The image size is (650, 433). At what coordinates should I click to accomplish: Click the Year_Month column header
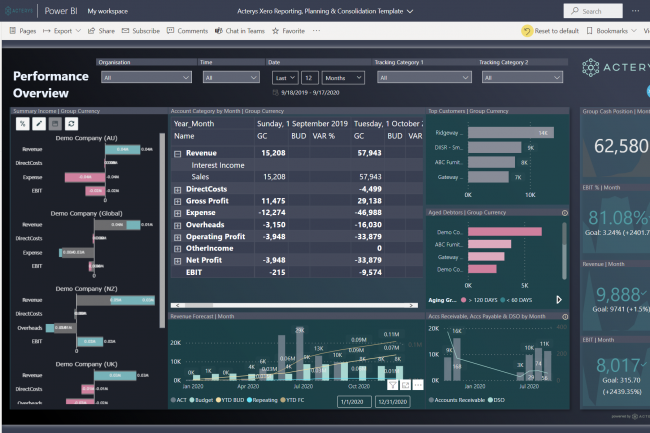(194, 123)
